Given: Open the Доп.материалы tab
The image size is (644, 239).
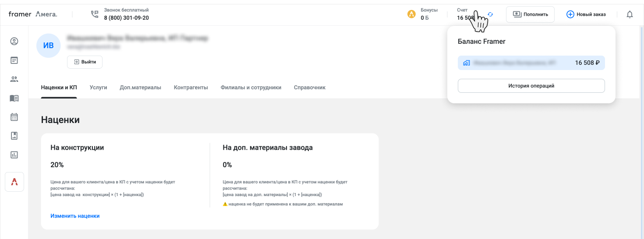Looking at the screenshot, I should (140, 88).
